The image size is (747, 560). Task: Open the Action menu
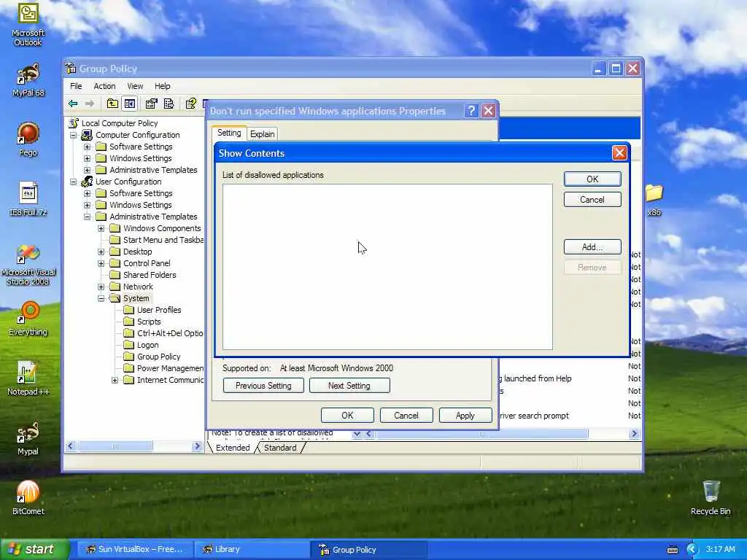pos(104,86)
